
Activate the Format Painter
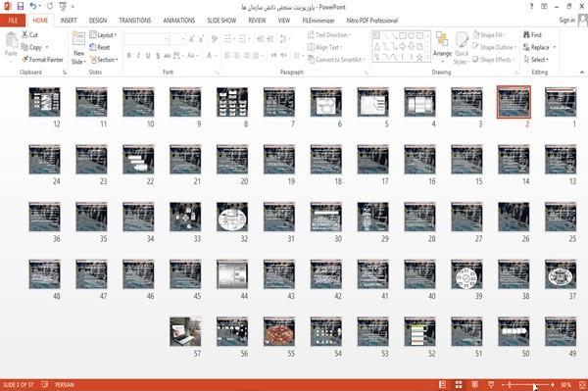(42, 60)
